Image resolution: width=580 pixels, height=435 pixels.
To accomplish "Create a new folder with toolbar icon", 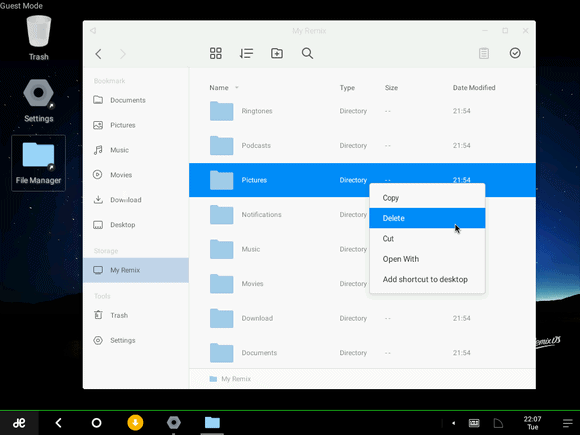I will tap(277, 53).
